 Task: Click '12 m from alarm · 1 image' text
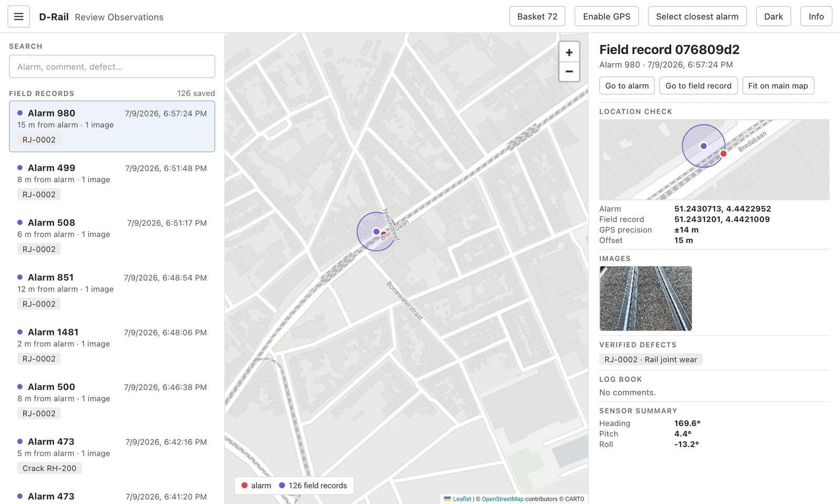click(x=65, y=289)
